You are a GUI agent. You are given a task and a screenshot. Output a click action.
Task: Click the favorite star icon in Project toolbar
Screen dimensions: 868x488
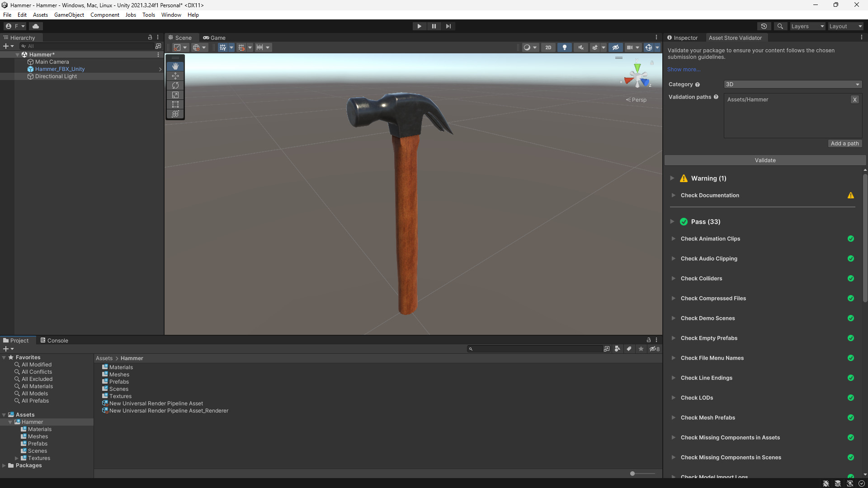(x=641, y=349)
